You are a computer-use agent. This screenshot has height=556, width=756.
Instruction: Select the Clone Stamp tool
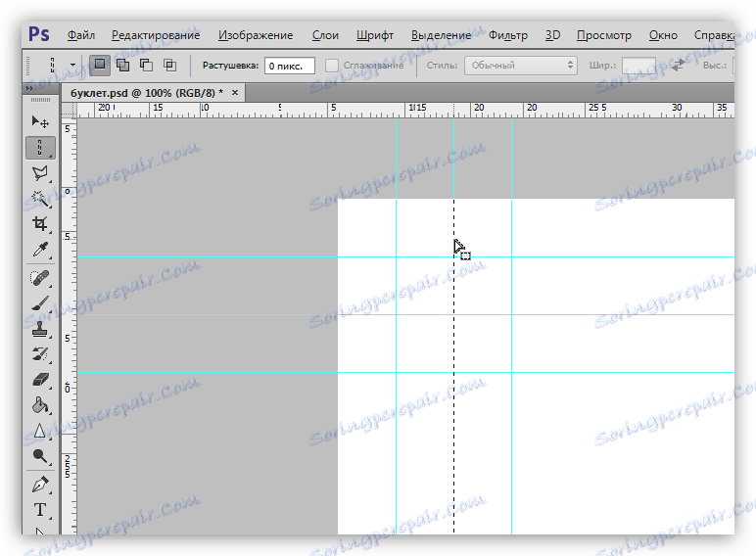point(40,329)
